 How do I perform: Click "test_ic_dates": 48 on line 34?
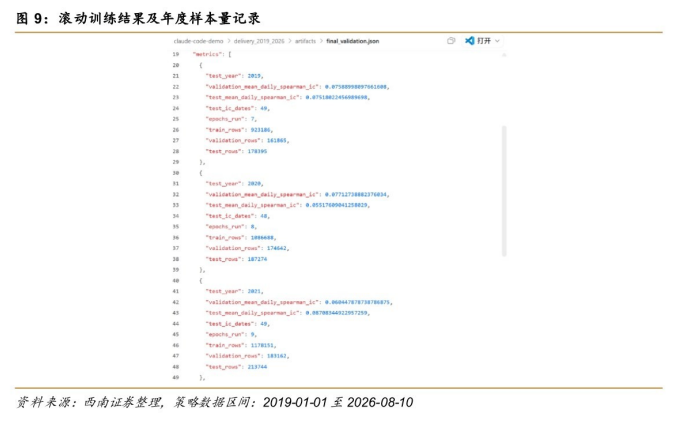click(x=238, y=216)
